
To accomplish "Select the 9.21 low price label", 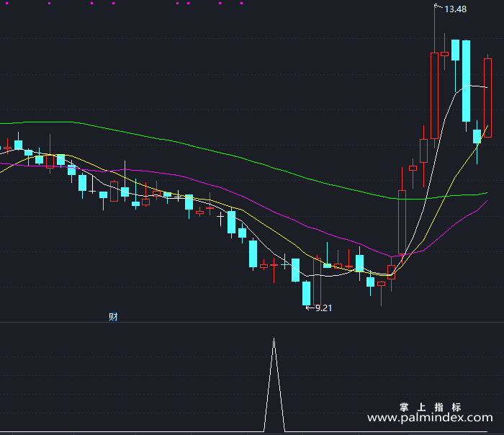I will [323, 308].
